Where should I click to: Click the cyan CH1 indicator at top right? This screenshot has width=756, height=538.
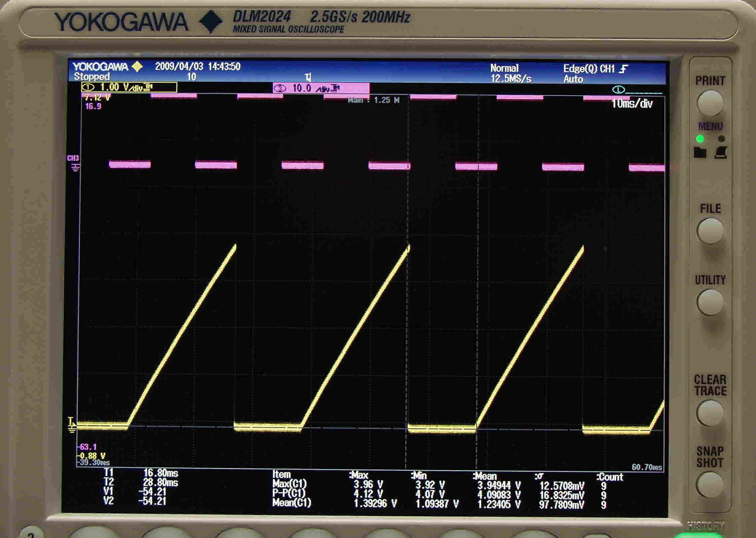(x=619, y=90)
